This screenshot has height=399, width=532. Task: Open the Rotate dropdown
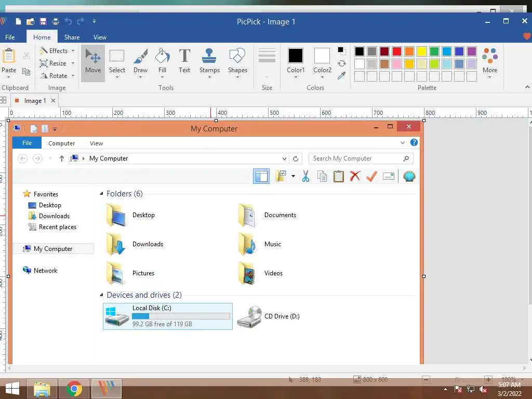pos(57,76)
